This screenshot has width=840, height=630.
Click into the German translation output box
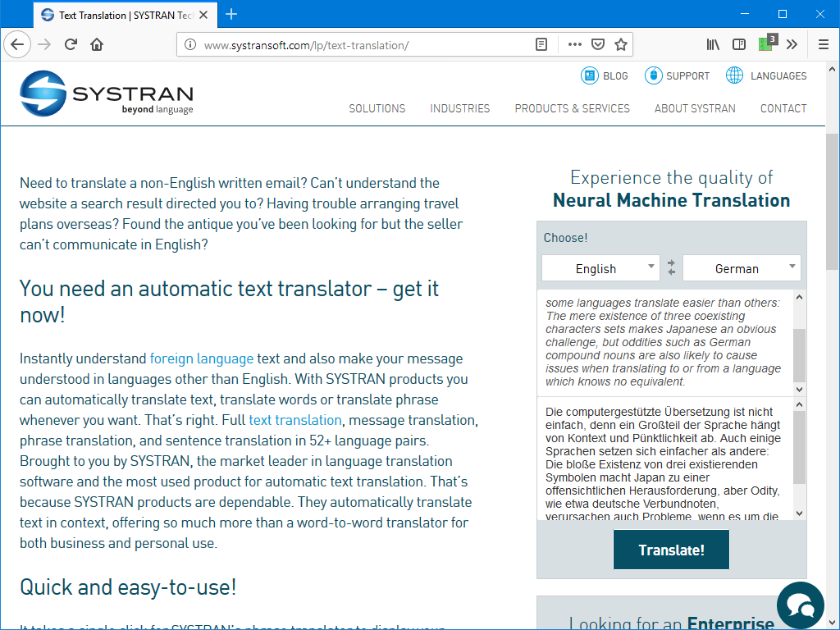664,459
